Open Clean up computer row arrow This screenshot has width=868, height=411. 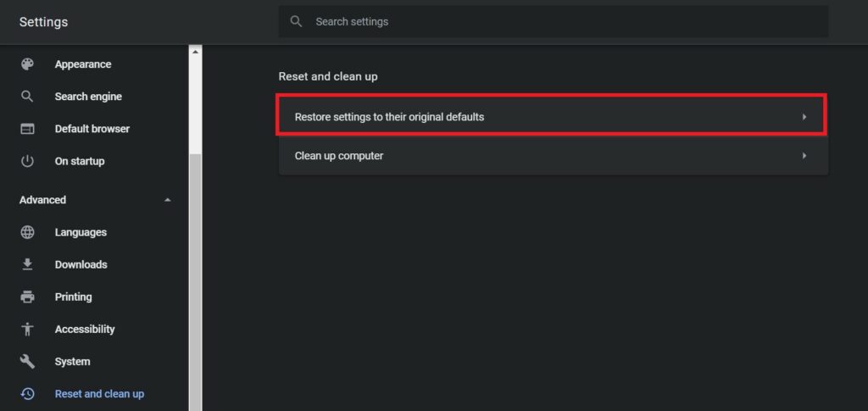coord(804,155)
